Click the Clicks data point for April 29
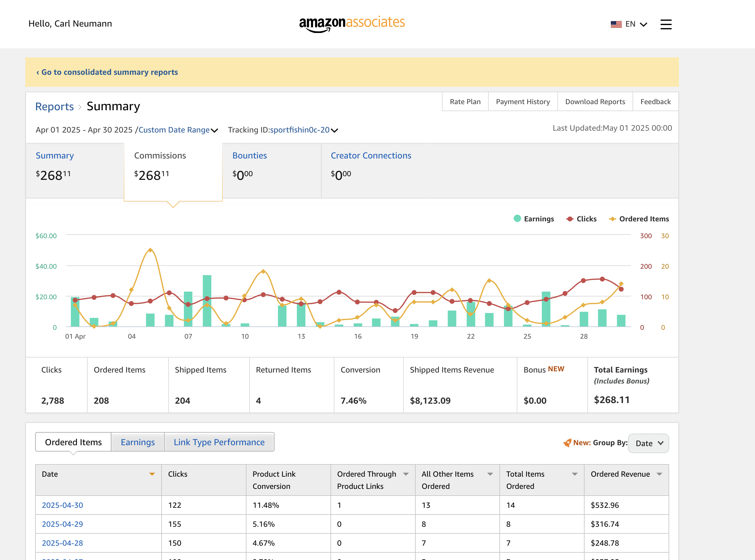Viewport: 755px width, 560px height. tap(602, 279)
